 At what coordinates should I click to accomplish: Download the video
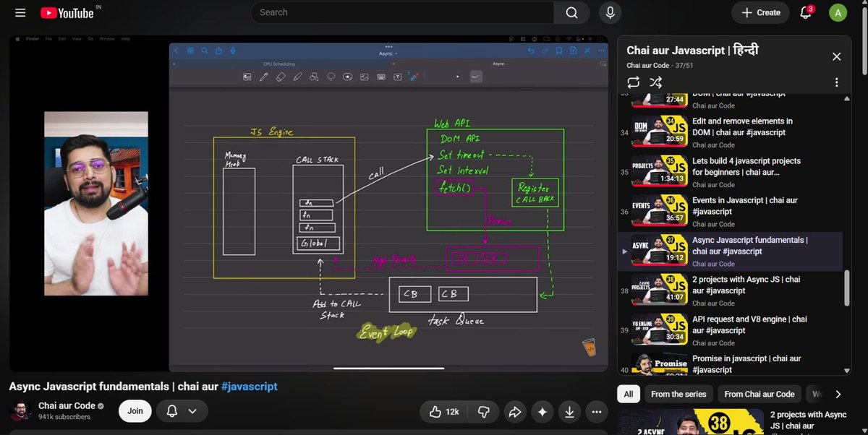569,411
